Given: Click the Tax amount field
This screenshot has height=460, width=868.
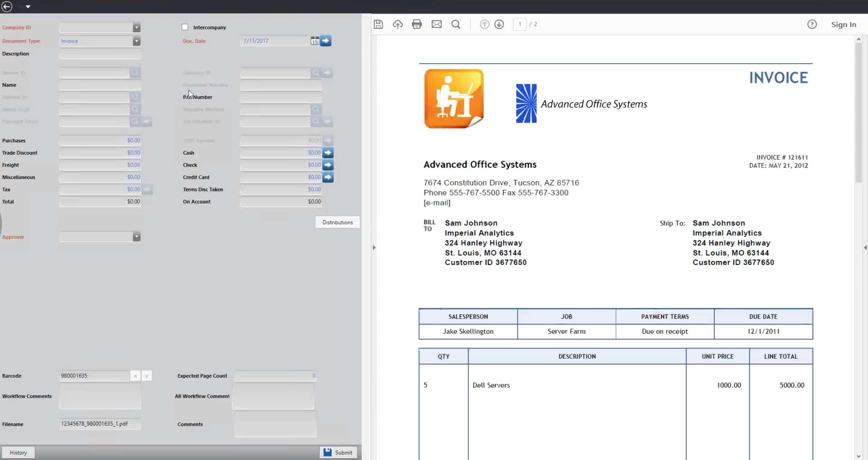Looking at the screenshot, I should [x=100, y=189].
